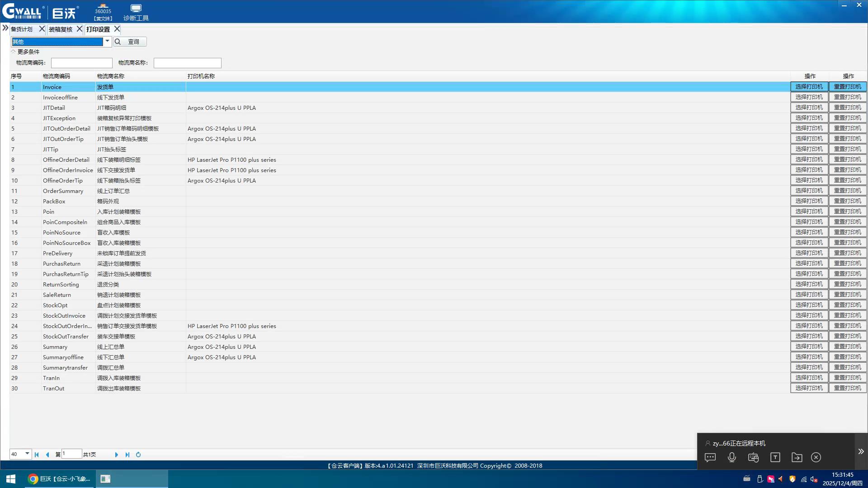The height and width of the screenshot is (488, 868).
Task: Toggle the microphone in remote panel
Action: click(732, 457)
